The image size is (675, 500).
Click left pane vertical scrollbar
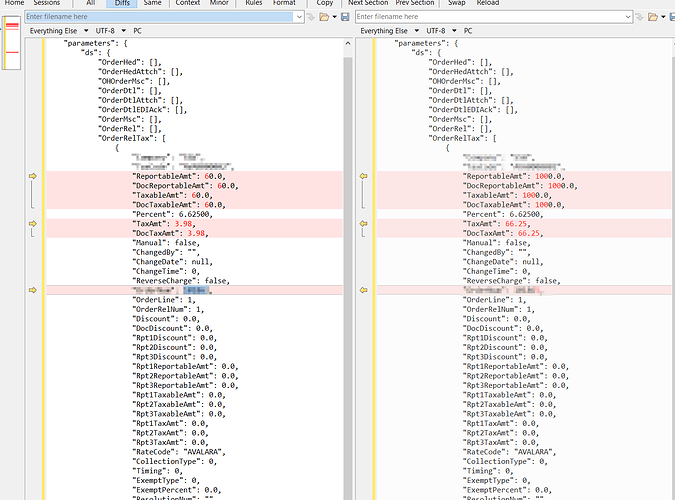348,276
